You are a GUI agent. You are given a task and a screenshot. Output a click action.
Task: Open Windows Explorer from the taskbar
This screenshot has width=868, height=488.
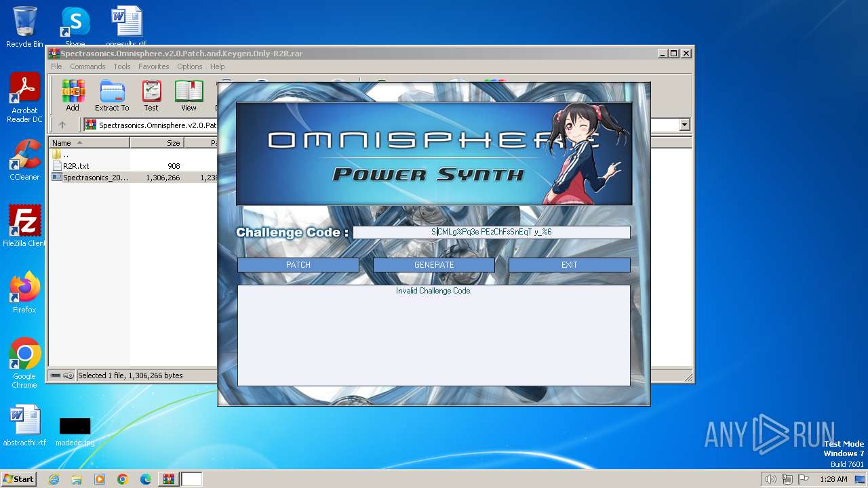point(77,479)
